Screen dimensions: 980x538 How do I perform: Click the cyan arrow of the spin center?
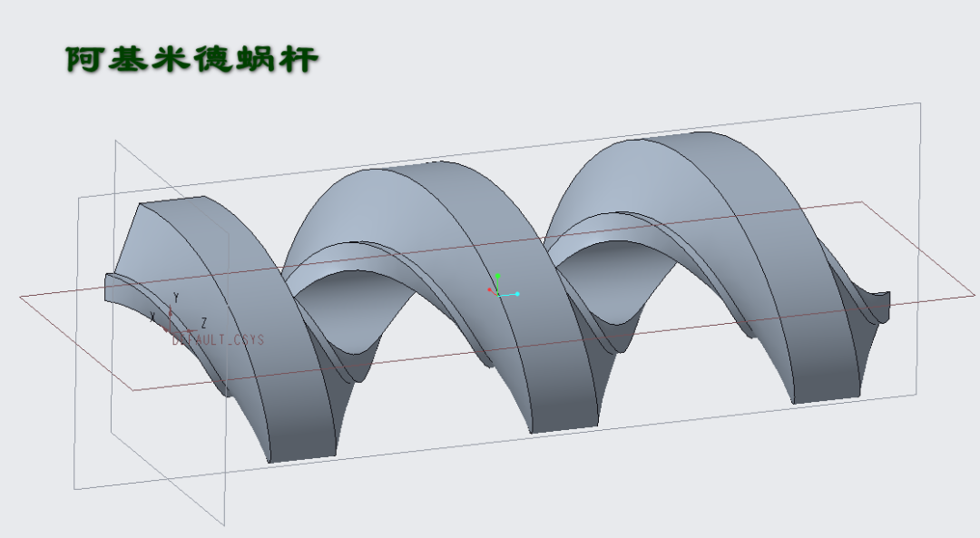(514, 294)
